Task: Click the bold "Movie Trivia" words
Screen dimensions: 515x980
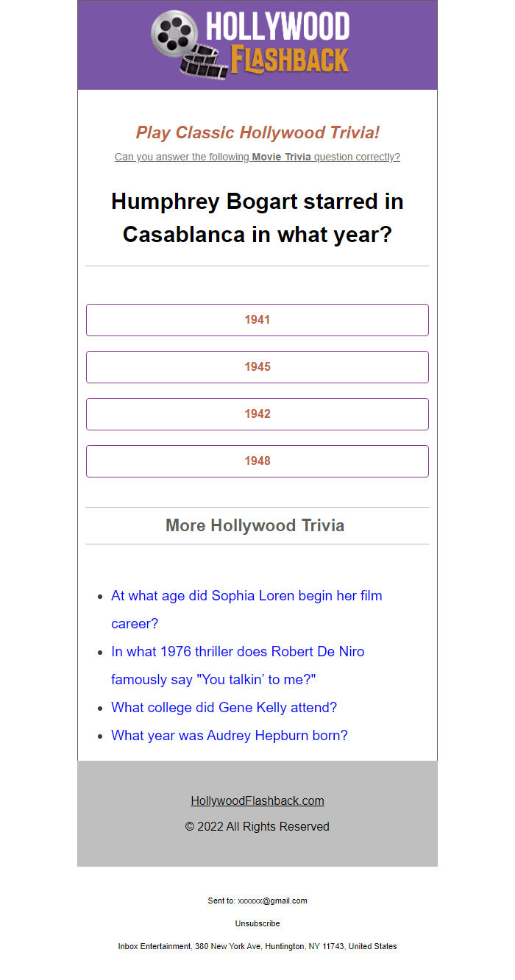Action: [x=282, y=157]
